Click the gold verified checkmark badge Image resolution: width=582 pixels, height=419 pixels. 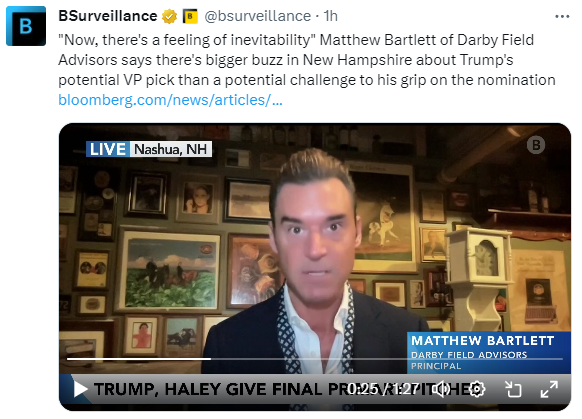(169, 16)
